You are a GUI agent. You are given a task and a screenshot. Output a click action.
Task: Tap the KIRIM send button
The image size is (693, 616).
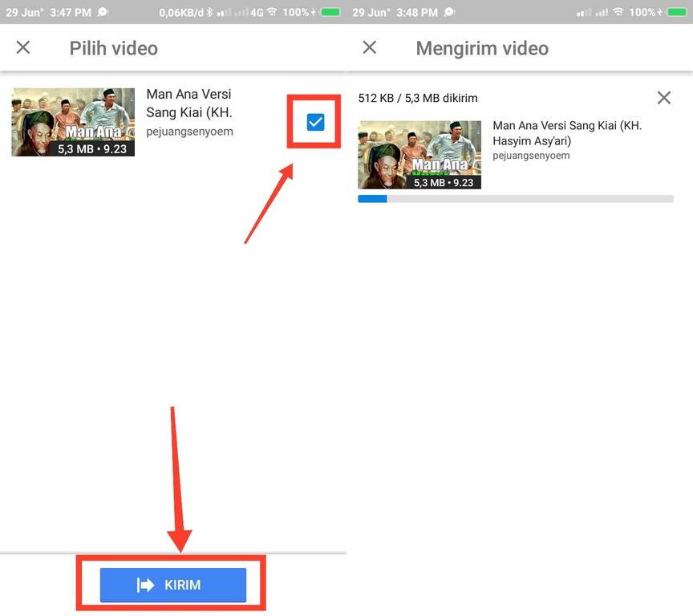coord(172,585)
